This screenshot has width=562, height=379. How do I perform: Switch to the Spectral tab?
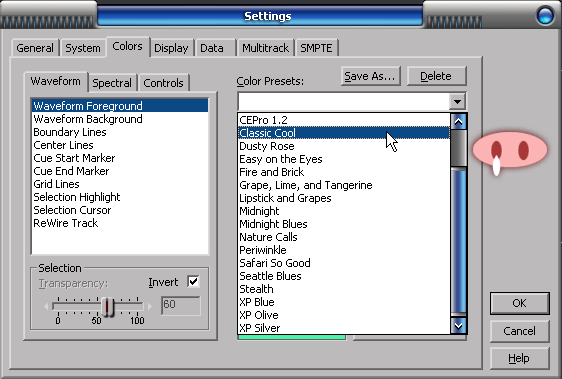click(x=112, y=83)
